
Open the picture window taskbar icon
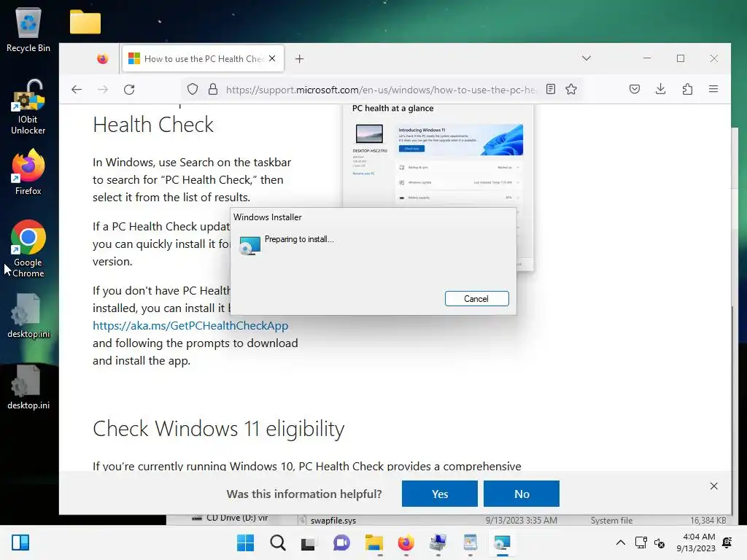[471, 542]
